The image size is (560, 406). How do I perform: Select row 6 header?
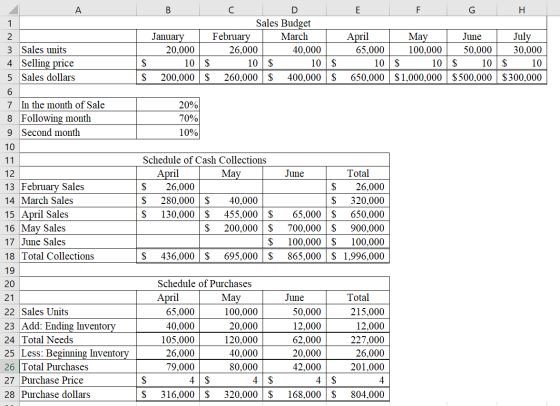click(x=10, y=91)
